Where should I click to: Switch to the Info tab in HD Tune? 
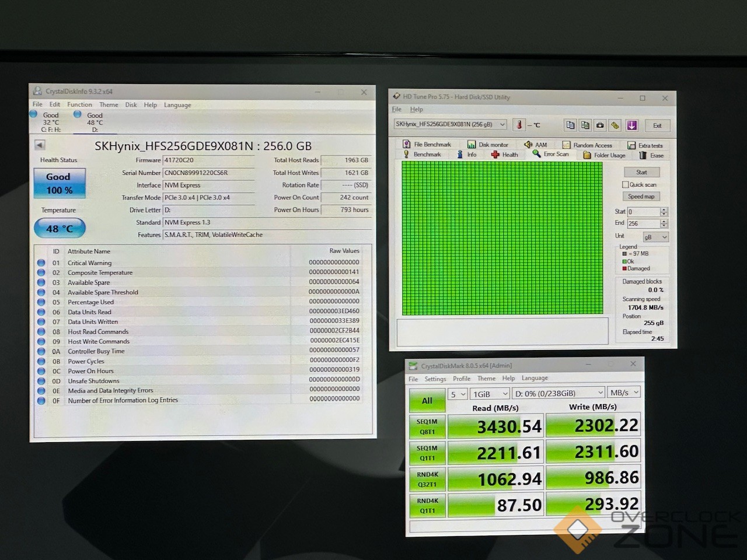(x=467, y=155)
